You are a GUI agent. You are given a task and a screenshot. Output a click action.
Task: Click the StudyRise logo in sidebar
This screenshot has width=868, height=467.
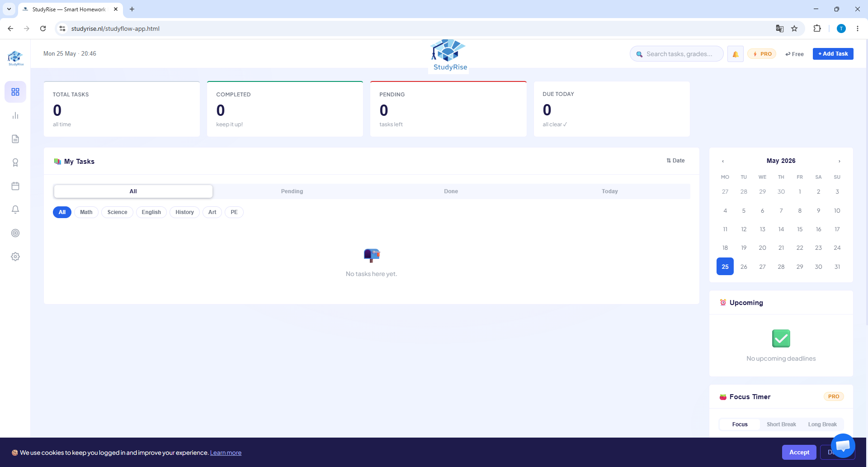pos(15,58)
